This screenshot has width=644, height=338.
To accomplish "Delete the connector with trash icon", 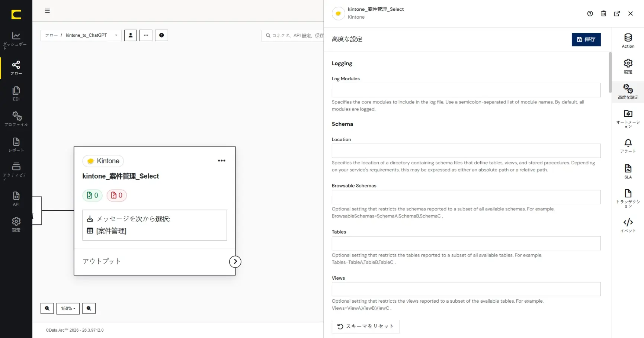I will coord(603,14).
